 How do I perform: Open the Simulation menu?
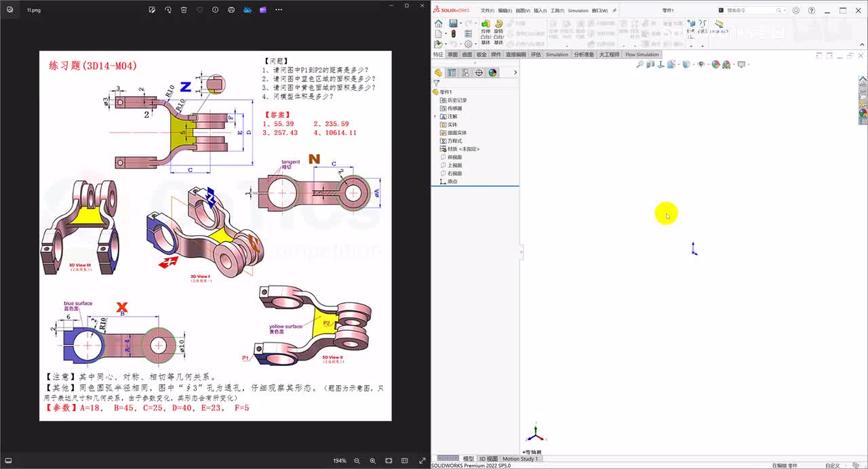click(x=578, y=11)
